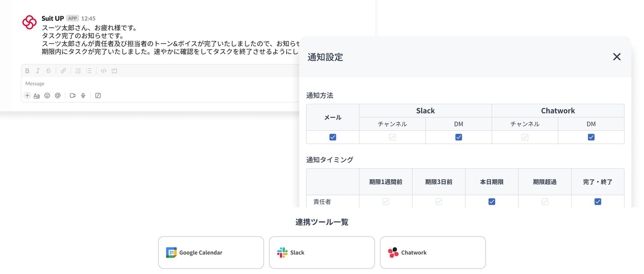Viewport: 644px width, 274px height.
Task: Open the Chatwork integration card
Action: click(432, 253)
